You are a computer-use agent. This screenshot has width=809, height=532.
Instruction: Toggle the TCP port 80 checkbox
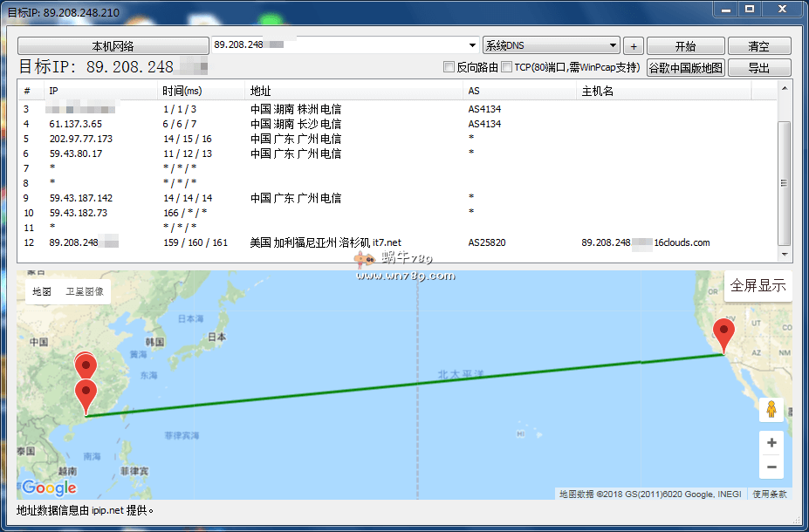(507, 67)
